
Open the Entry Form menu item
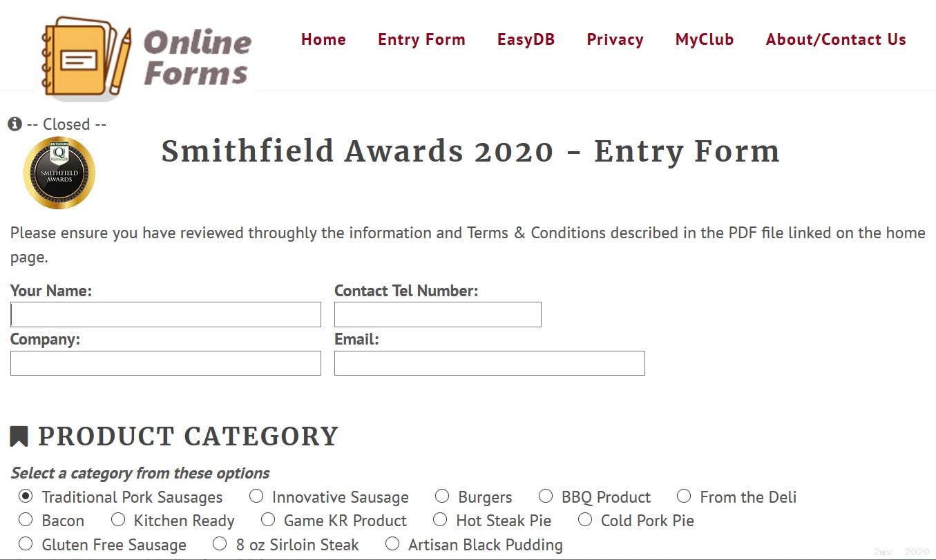421,40
